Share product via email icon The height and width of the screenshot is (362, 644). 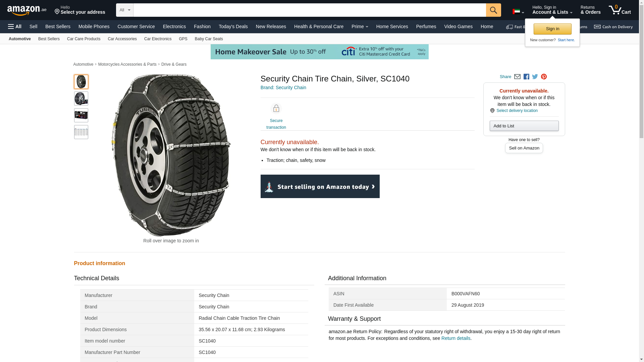click(517, 77)
